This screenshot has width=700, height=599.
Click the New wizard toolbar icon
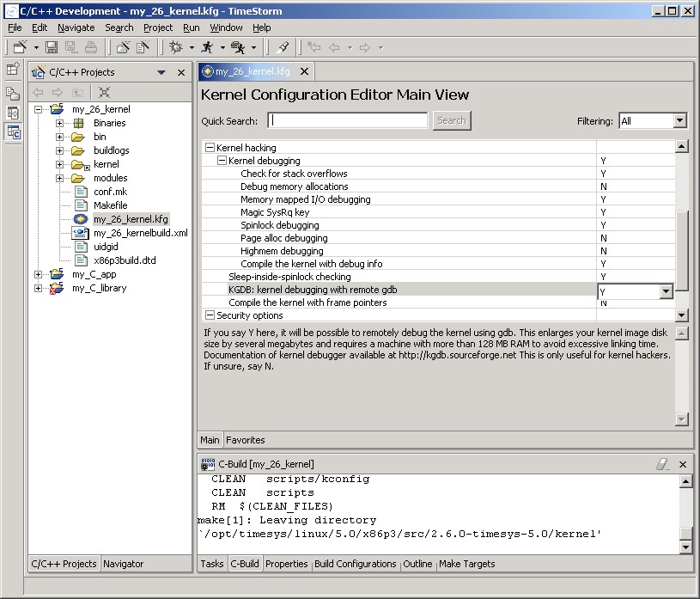pos(20,47)
